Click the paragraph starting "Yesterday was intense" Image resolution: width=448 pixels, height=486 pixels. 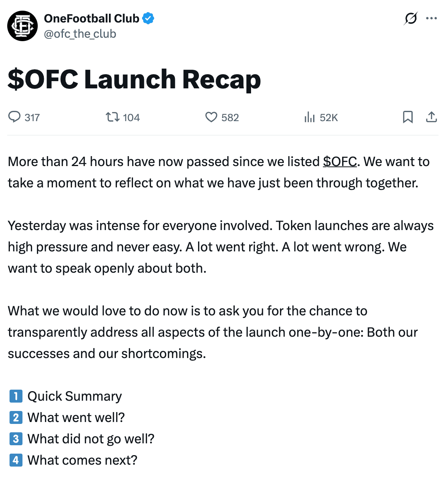[221, 247]
